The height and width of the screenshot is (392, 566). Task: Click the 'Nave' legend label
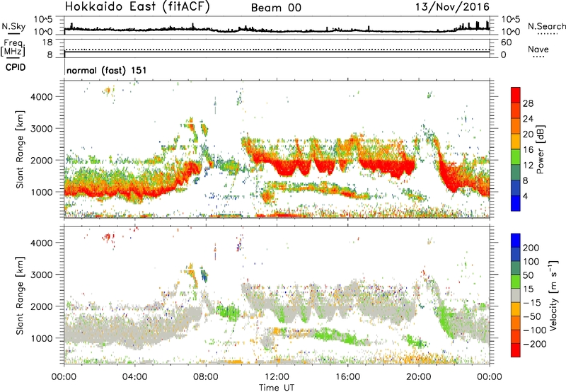tap(538, 50)
